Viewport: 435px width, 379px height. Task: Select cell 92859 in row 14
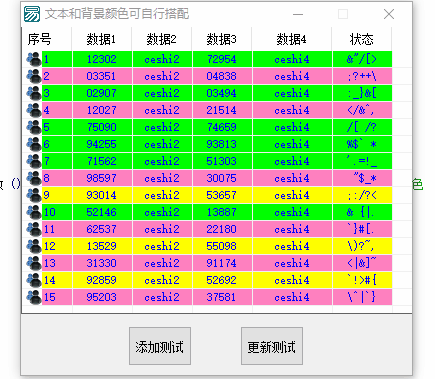[102, 280]
